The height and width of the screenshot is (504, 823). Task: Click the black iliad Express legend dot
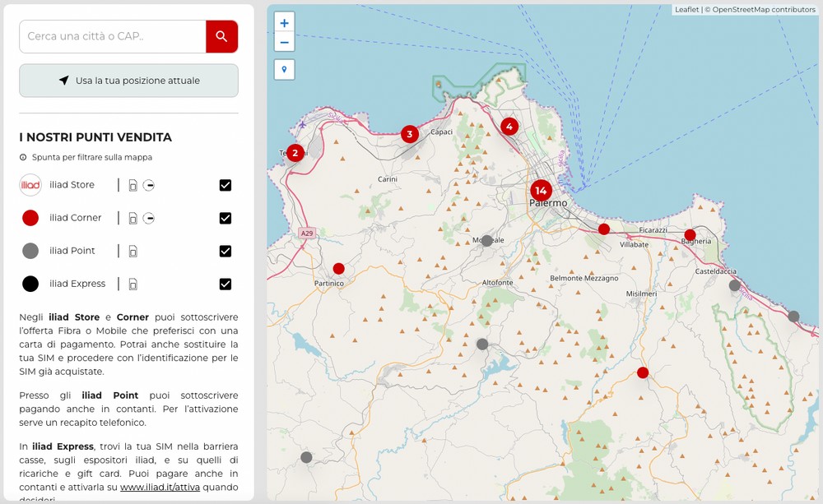pos(30,284)
